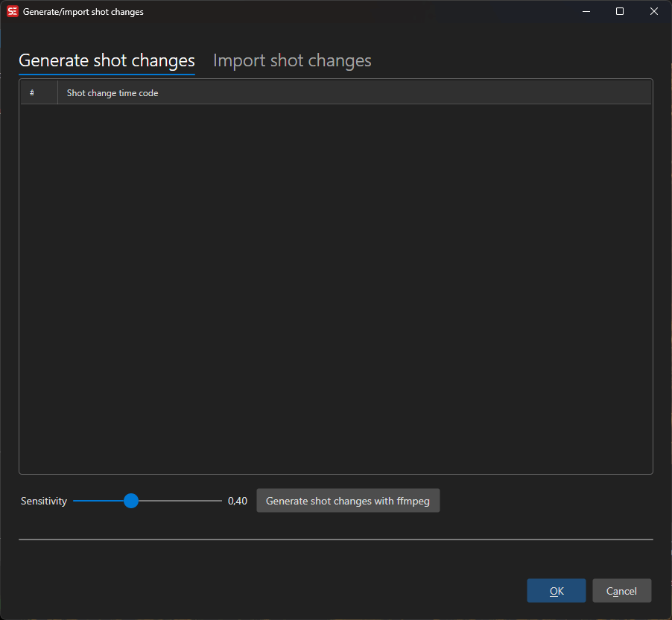Select the Generate shot changes tab
Viewport: 672px width, 620px height.
pyautogui.click(x=107, y=60)
